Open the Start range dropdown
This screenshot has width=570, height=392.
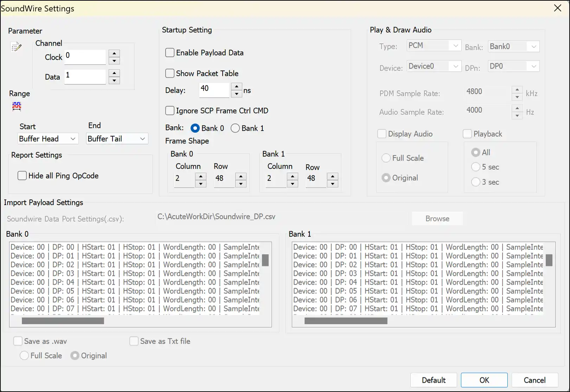click(48, 139)
